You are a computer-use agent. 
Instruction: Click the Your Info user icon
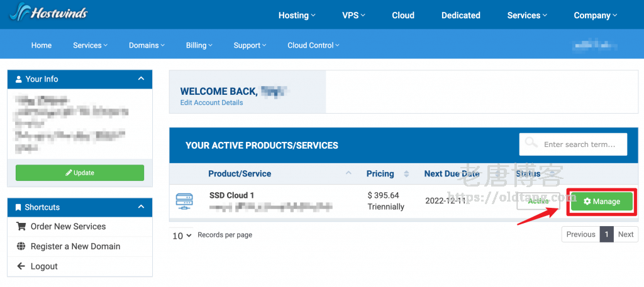point(18,79)
